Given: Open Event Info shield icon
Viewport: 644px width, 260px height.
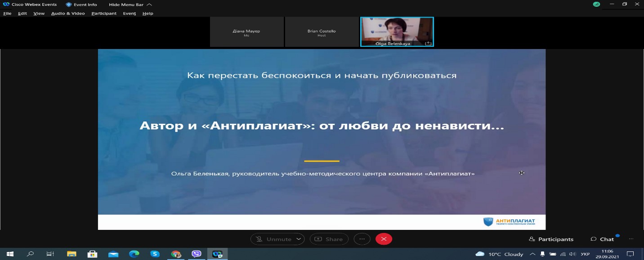Looking at the screenshot, I should (x=69, y=4).
